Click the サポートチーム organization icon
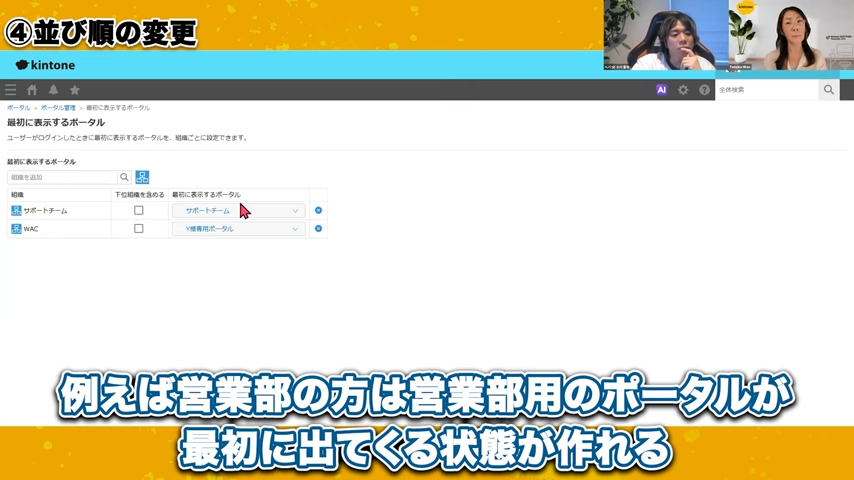The width and height of the screenshot is (854, 480). pos(16,210)
